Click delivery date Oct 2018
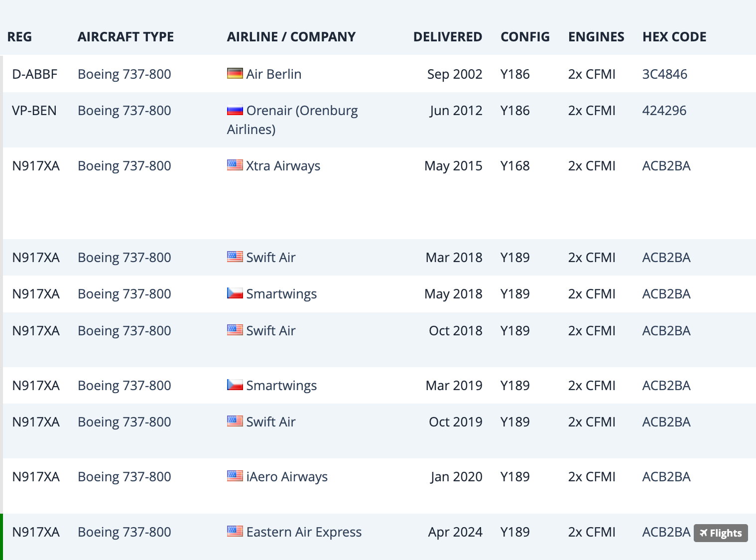 click(x=456, y=331)
